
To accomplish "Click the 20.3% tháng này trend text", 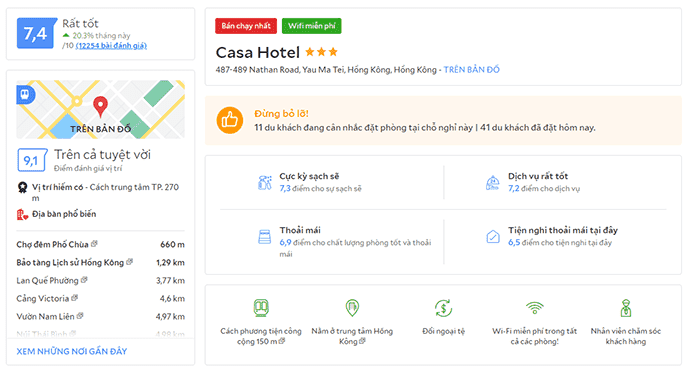I will click(101, 36).
